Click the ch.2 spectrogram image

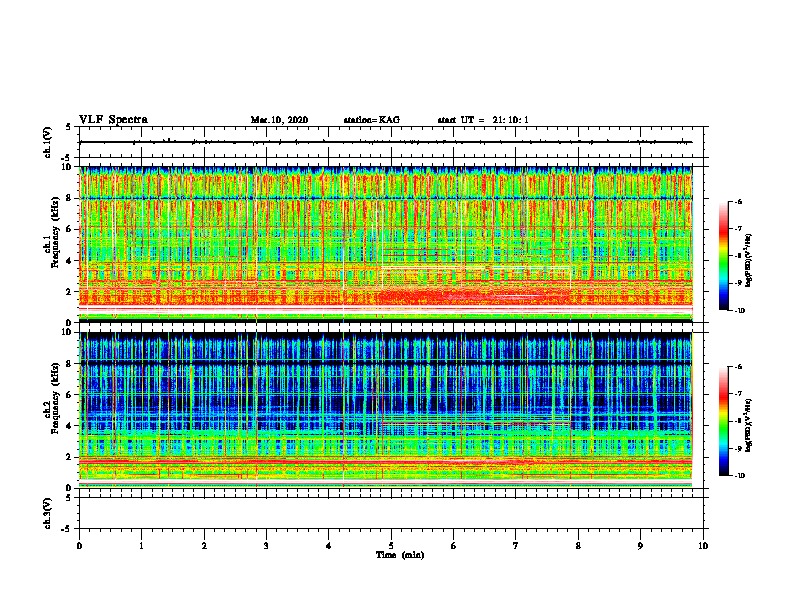pos(386,410)
